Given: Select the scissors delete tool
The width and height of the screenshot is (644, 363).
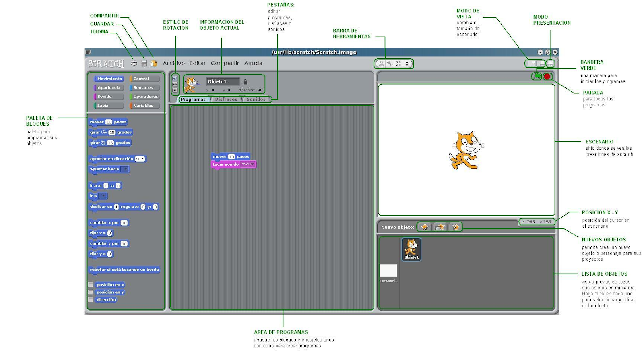Looking at the screenshot, I should tap(390, 64).
